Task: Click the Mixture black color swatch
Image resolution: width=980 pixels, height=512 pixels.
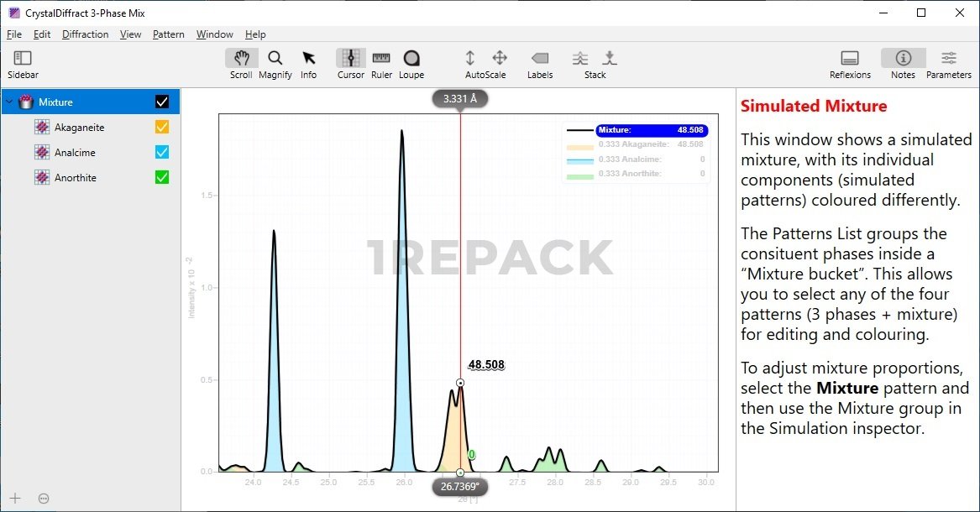Action: pos(162,102)
